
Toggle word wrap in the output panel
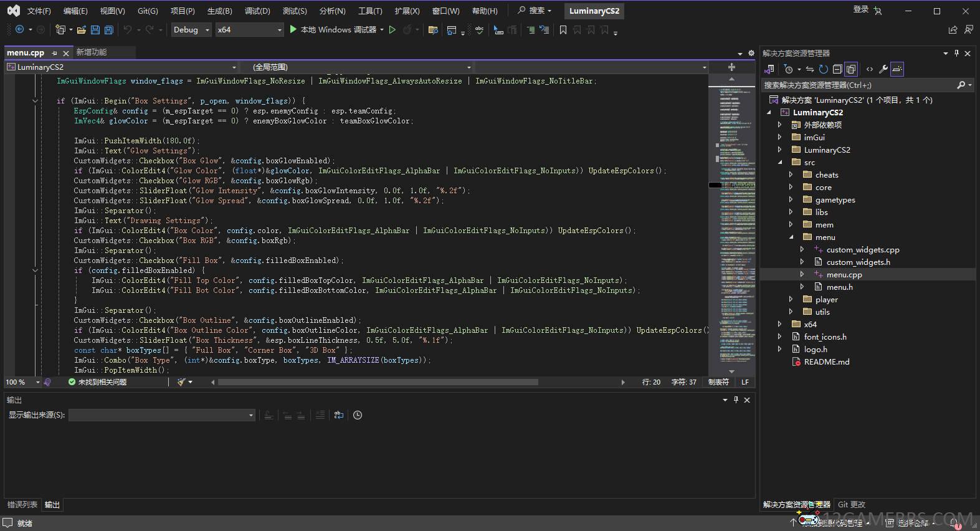point(338,415)
